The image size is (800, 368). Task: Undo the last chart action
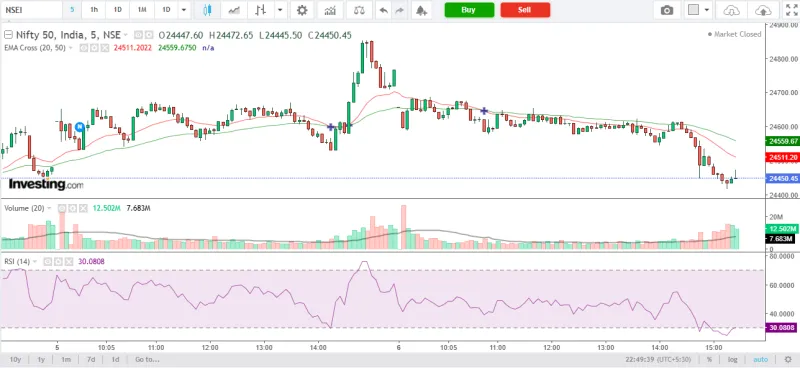[384, 10]
